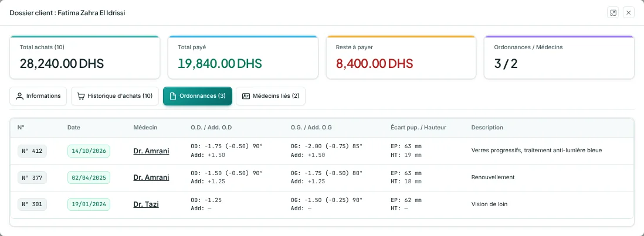Click the 19,840.00 DHS amount
The width and height of the screenshot is (644, 236).
[x=220, y=63]
